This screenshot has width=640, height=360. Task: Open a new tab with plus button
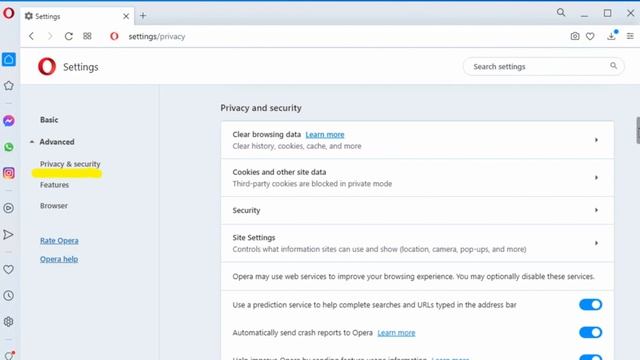tap(143, 16)
